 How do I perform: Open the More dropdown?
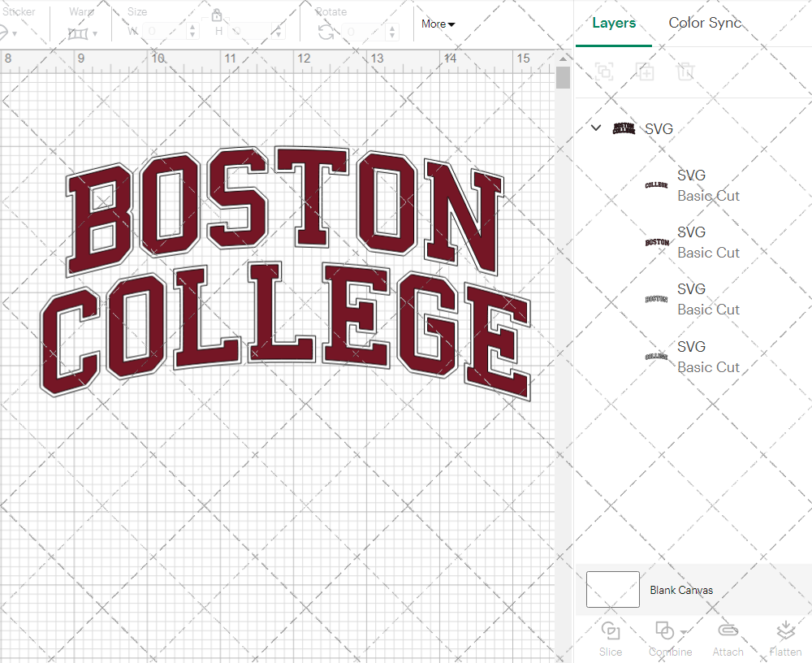437,24
